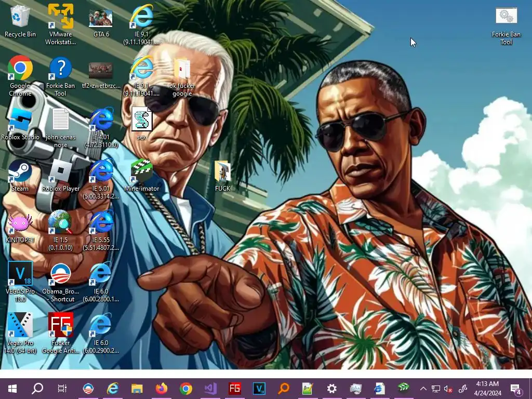Select the tf2-zwetbrzc image file
Viewport: 532px width, 399px height.
[101, 75]
